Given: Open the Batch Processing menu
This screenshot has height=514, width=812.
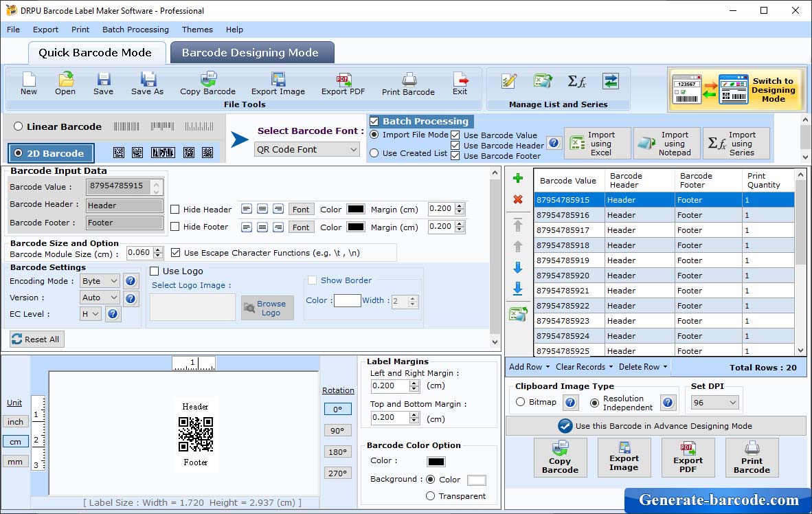Looking at the screenshot, I should (x=136, y=30).
